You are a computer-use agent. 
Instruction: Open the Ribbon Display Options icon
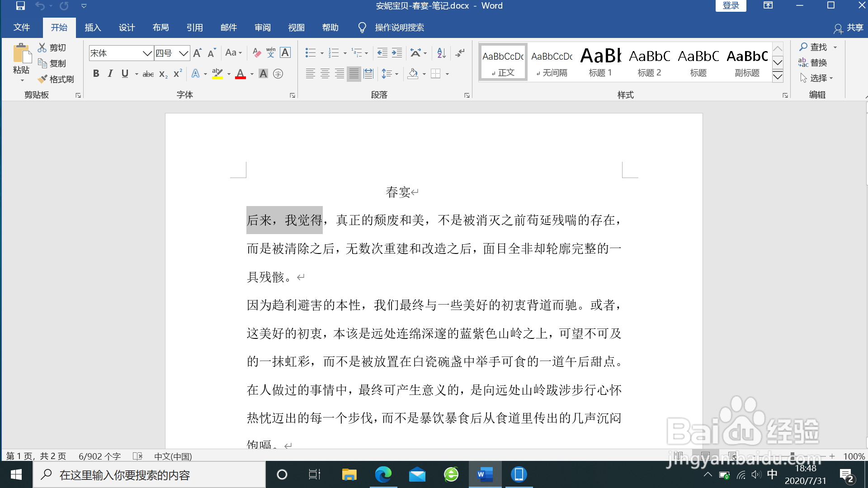[768, 5]
